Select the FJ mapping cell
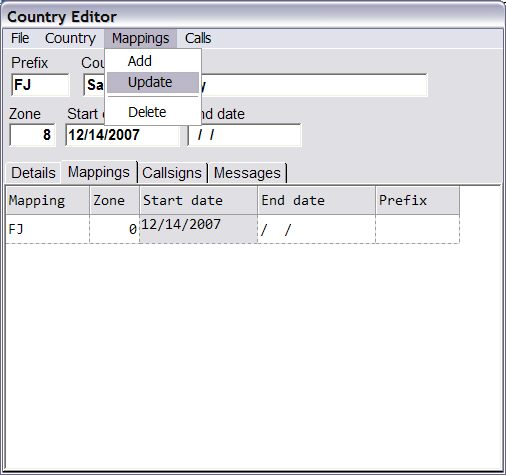Viewport: 506px width, 475px height. pos(48,229)
